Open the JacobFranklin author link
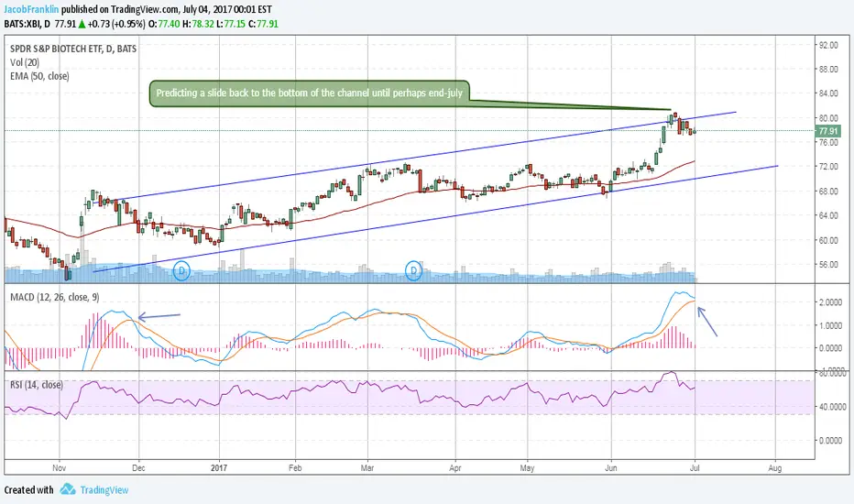 [x=31, y=9]
